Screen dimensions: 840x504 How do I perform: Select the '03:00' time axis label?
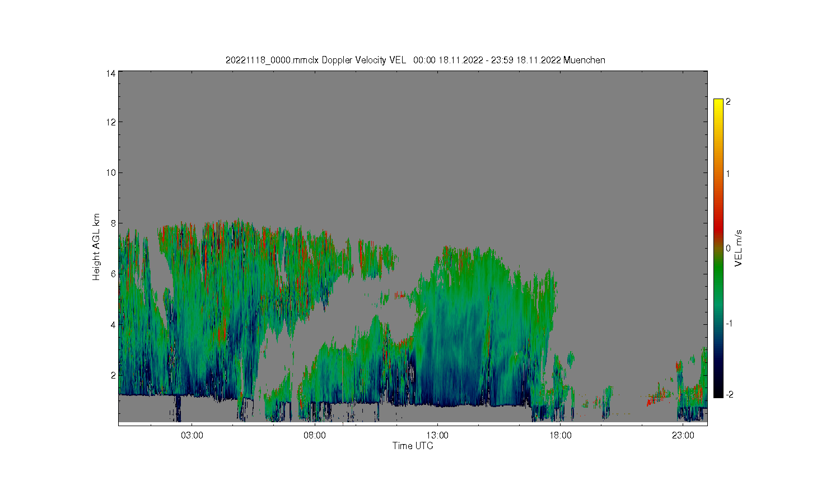[x=192, y=435]
